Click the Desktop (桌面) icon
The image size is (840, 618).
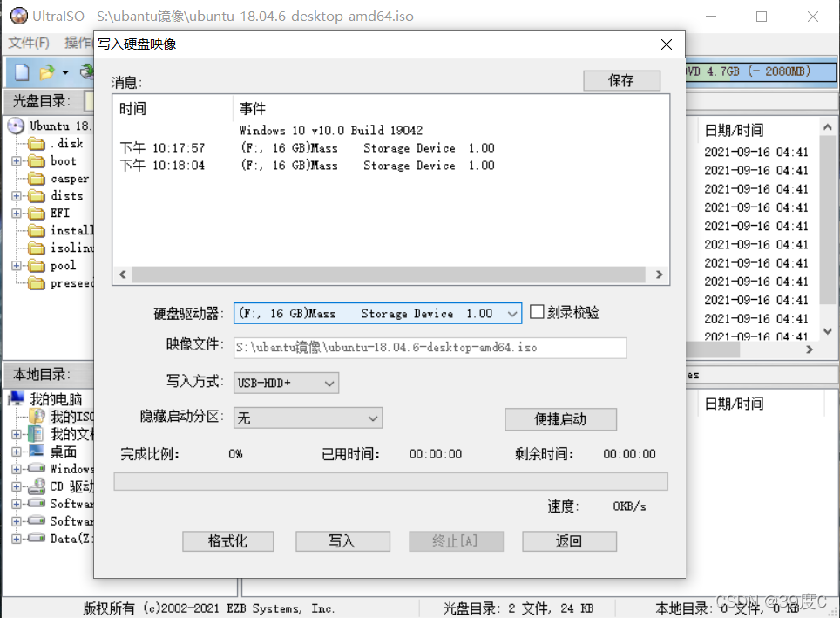(37, 451)
